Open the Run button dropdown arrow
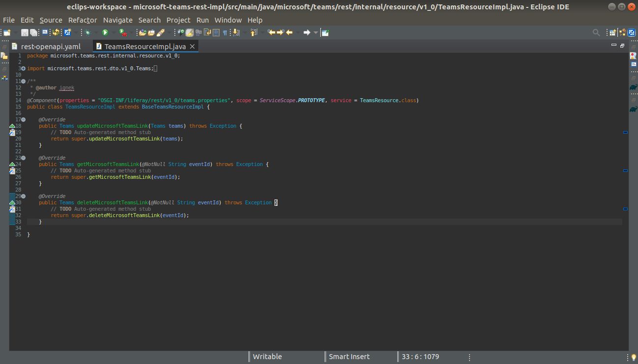Image resolution: width=638 pixels, height=364 pixels. coord(113,32)
